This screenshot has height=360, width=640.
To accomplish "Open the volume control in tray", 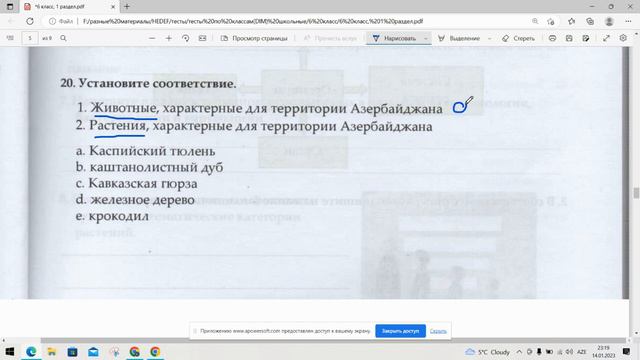I will click(570, 352).
